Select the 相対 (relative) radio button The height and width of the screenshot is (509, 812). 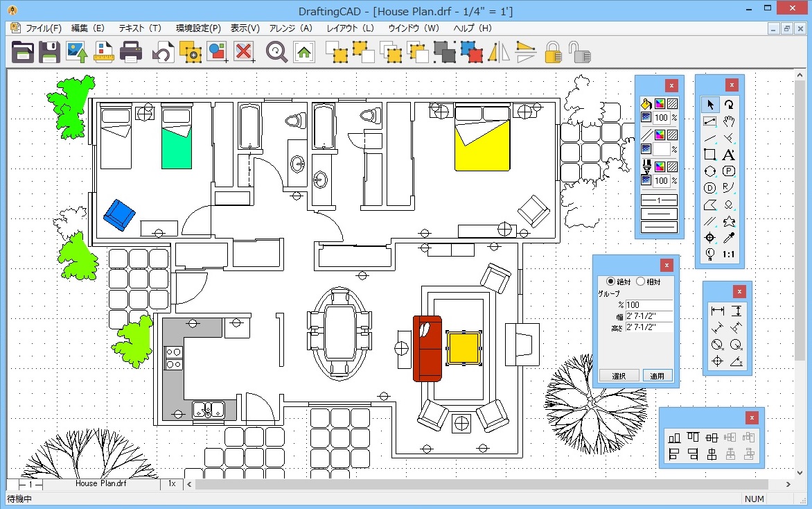pyautogui.click(x=640, y=282)
